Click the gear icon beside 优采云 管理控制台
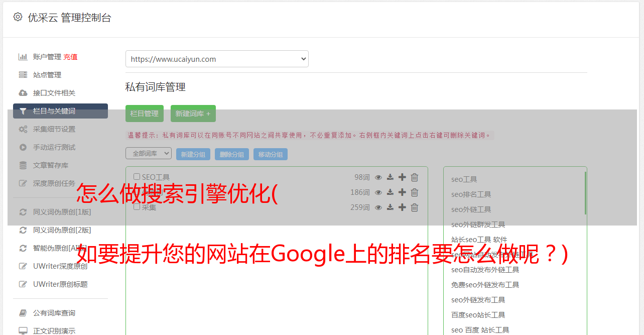Image resolution: width=644 pixels, height=335 pixels. pos(18,17)
